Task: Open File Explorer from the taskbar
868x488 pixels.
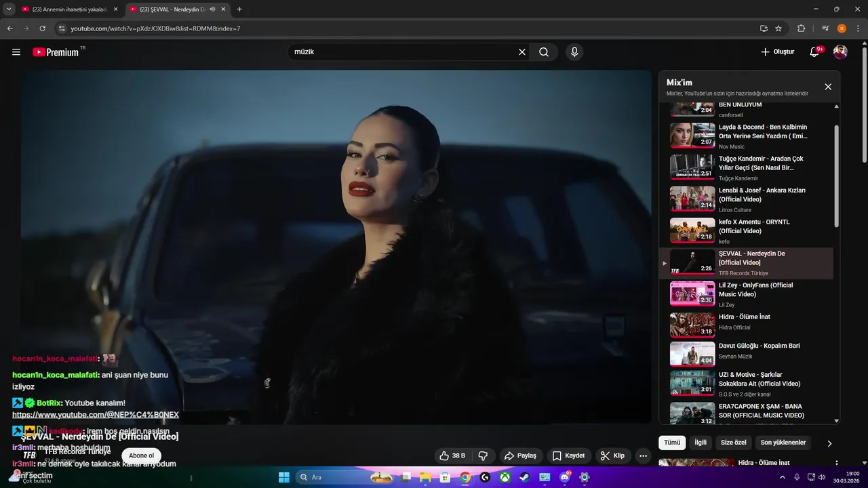Action: click(x=426, y=477)
